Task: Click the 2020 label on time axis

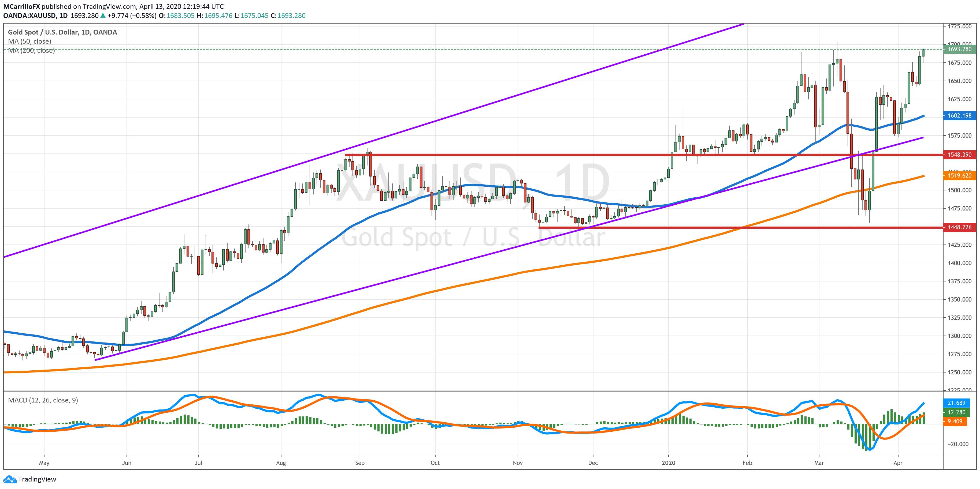Action: pyautogui.click(x=669, y=463)
